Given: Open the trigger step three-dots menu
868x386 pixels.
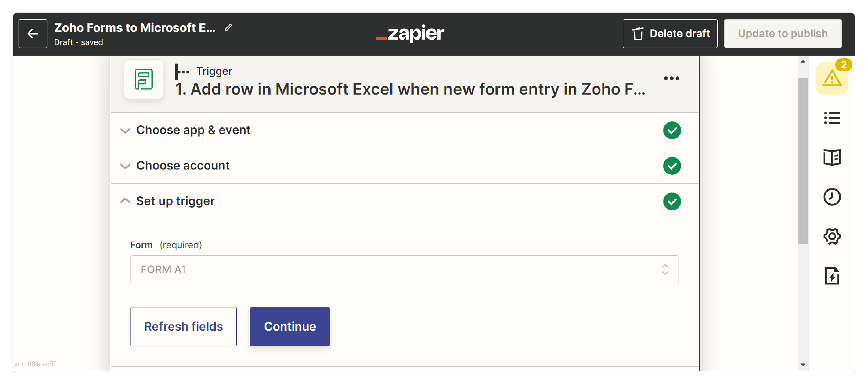Looking at the screenshot, I should (x=671, y=78).
